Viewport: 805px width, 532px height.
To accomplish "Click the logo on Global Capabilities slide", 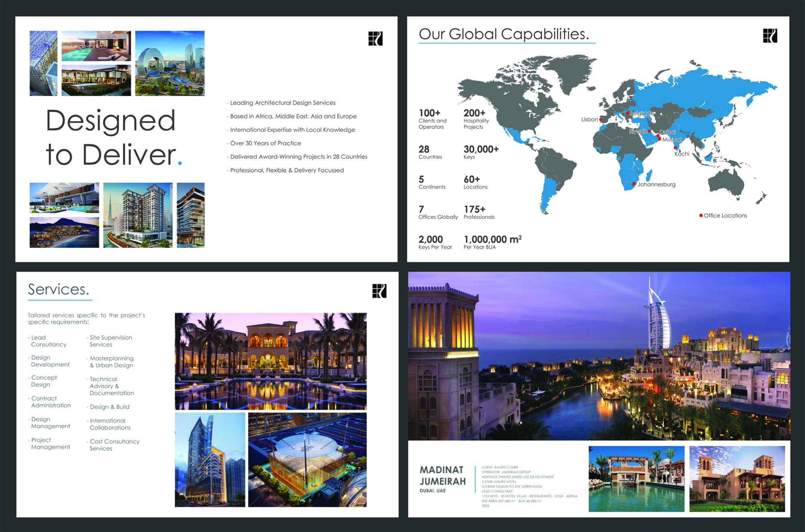I will [770, 36].
